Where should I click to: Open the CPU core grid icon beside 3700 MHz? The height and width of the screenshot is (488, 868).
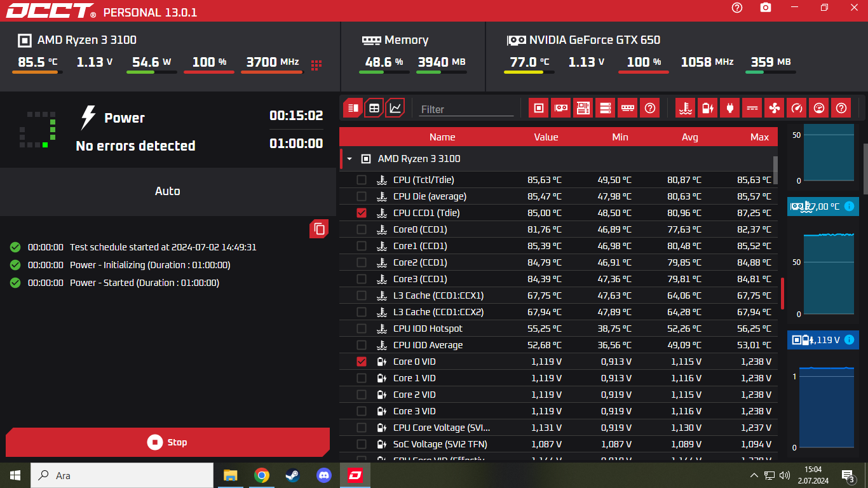tap(316, 65)
